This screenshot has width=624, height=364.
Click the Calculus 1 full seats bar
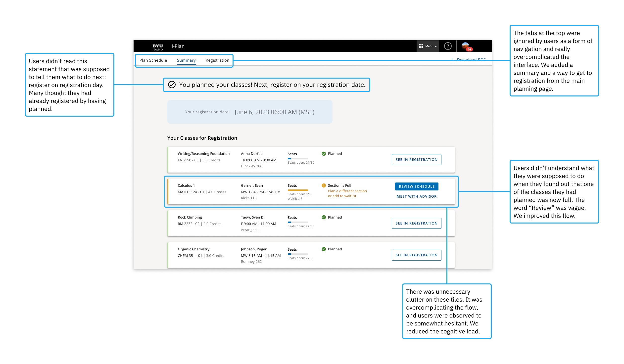point(298,190)
